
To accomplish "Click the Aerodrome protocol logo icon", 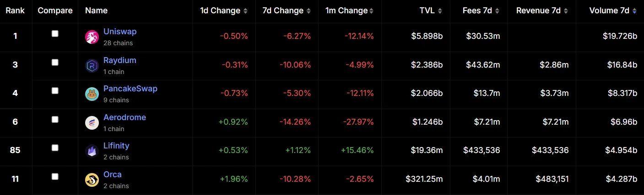I will coord(92,123).
